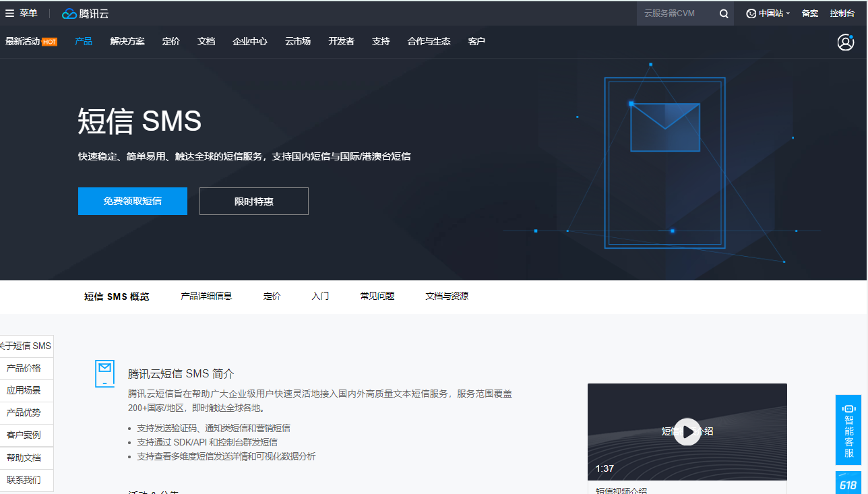Open 最新活动 HOT menu item
This screenshot has height=494, width=868.
pyautogui.click(x=31, y=42)
